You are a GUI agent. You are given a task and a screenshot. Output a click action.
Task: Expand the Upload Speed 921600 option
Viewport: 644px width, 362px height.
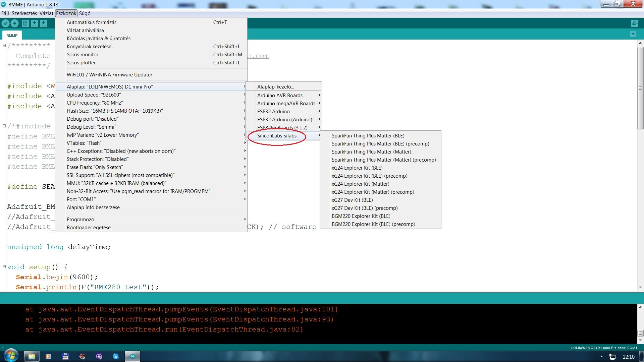pyautogui.click(x=151, y=95)
